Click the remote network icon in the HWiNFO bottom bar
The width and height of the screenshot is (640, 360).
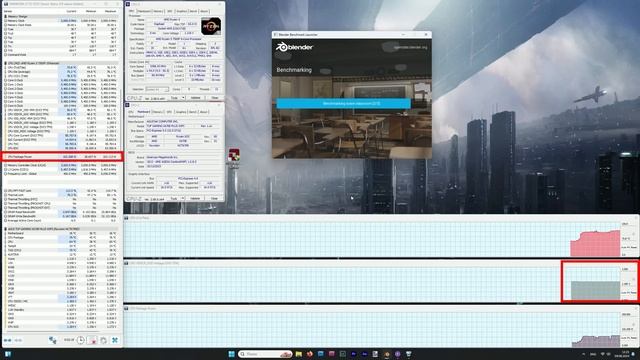point(53,340)
